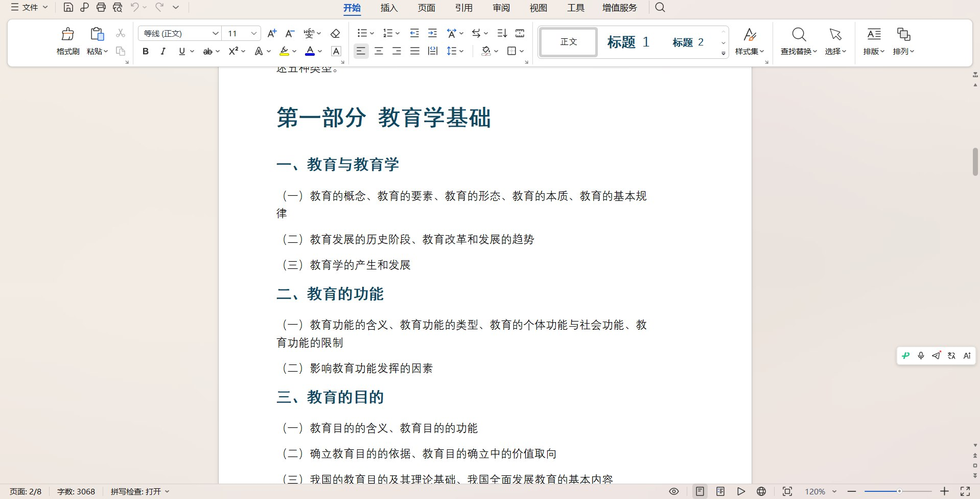Image resolution: width=980 pixels, height=499 pixels.
Task: Toggle Italic formatting
Action: pyautogui.click(x=163, y=51)
